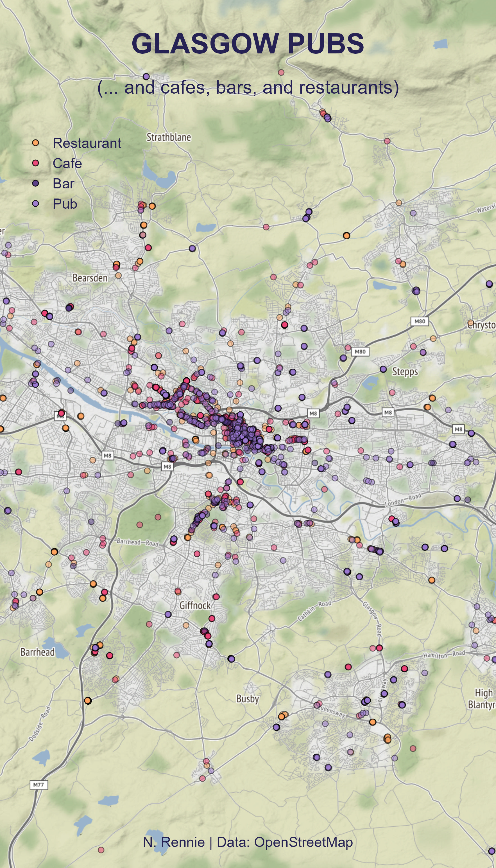Image resolution: width=496 pixels, height=868 pixels.
Task: Click the Cathkin Road street label
Action: (x=314, y=611)
